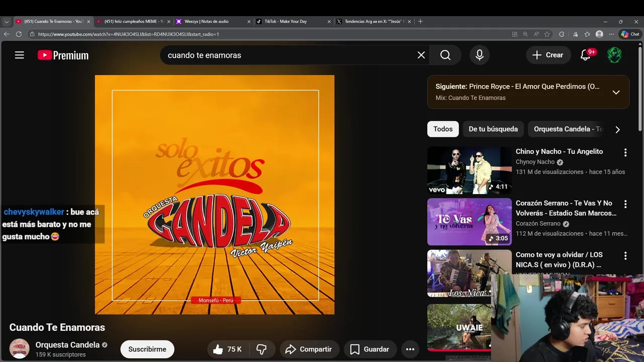Open the Crear upload menu
Screen dimensions: 644x362
coord(548,55)
